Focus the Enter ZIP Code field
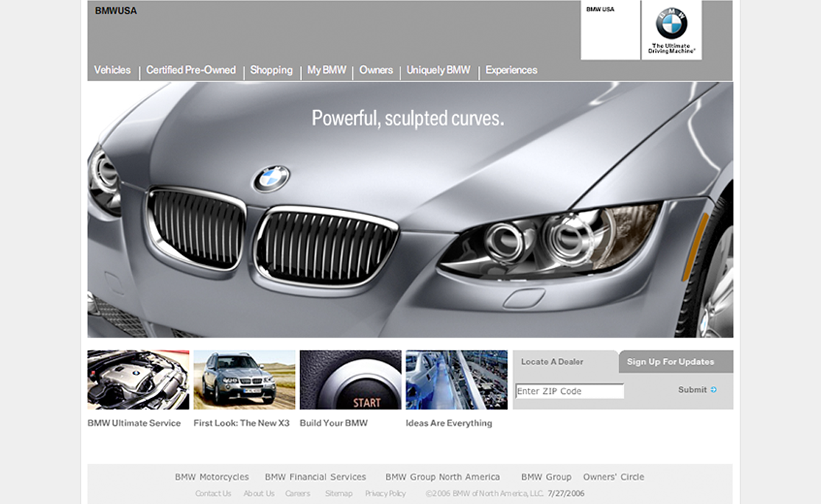Screen dimensions: 821x504 570,391
